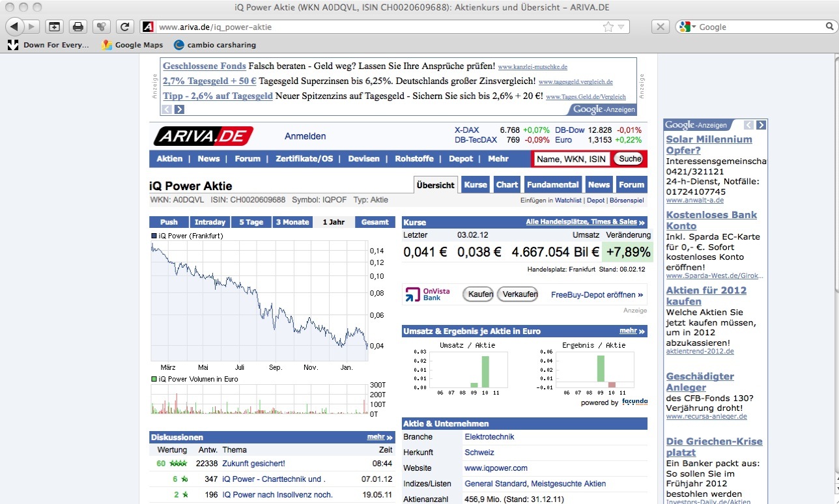Show the 3 Monate chart

click(292, 222)
